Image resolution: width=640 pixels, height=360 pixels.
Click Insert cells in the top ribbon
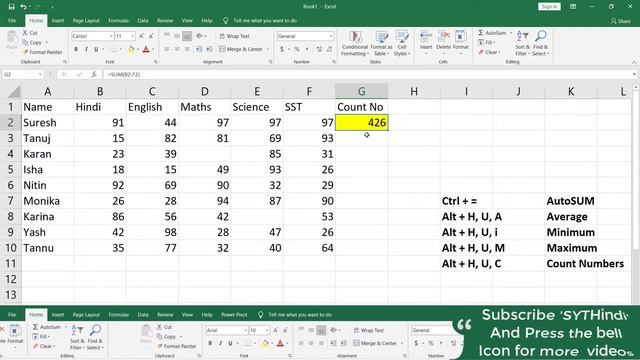[426, 41]
